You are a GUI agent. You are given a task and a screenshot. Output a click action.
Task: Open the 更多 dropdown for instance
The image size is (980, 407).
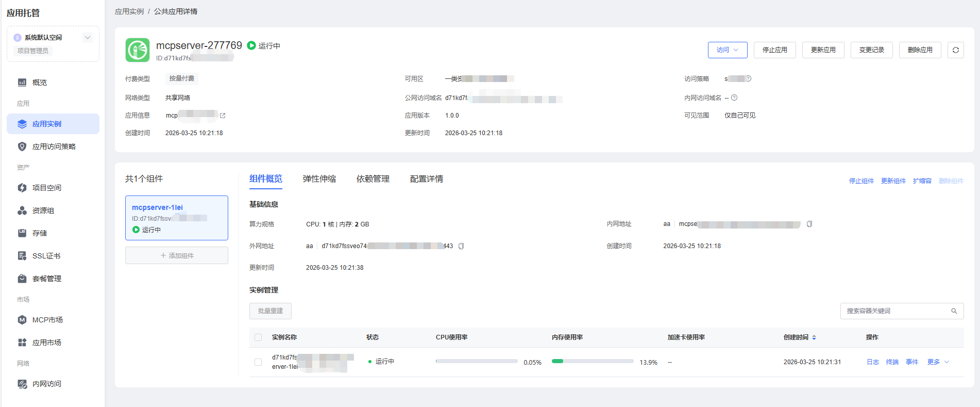938,362
